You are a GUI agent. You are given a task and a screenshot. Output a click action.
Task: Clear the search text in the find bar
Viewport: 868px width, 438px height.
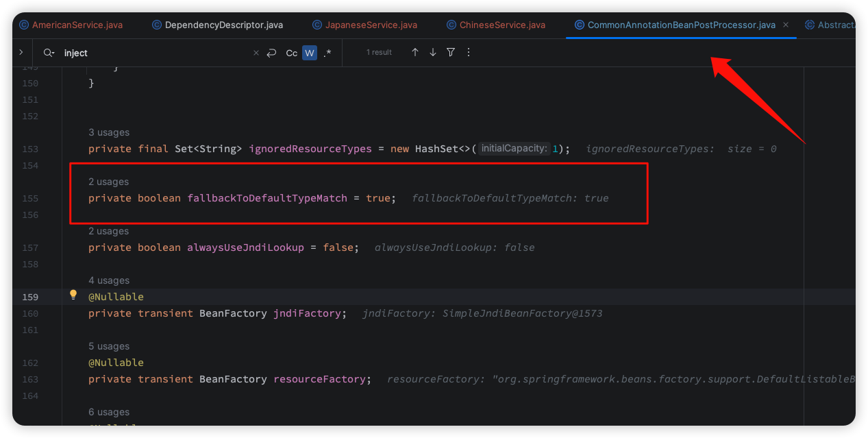(256, 53)
